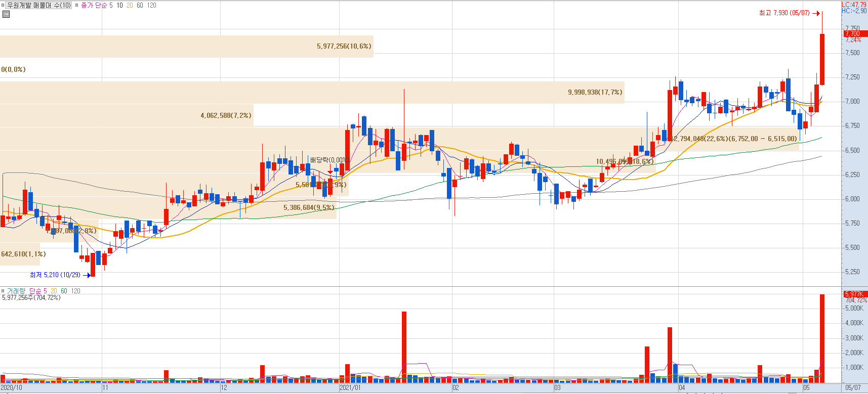868x394 pixels.
Task: Click the volume 단순 5 average label
Action: click(38, 291)
